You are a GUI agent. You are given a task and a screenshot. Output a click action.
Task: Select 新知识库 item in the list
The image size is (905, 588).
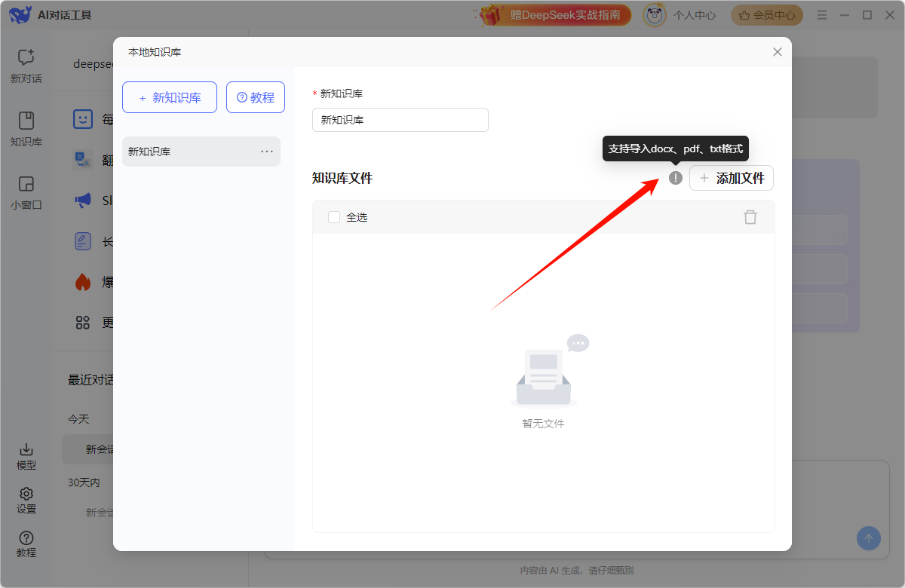[x=189, y=152]
